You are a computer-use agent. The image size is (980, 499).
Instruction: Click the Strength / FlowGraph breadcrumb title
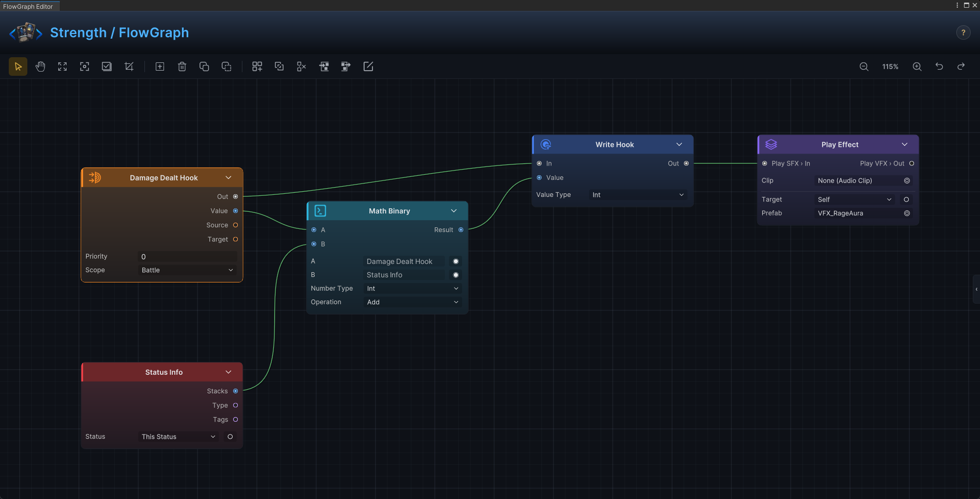(x=120, y=32)
